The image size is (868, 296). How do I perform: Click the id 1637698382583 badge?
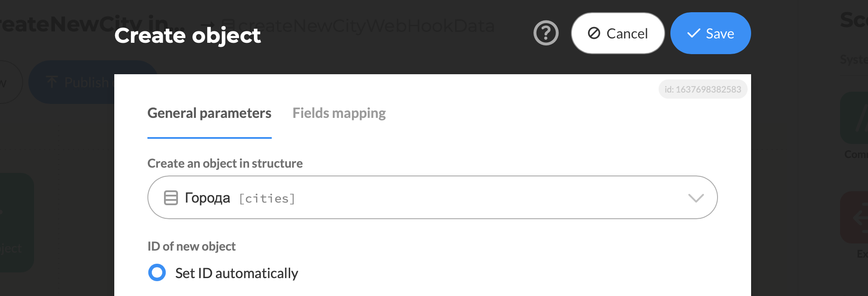[x=703, y=89]
